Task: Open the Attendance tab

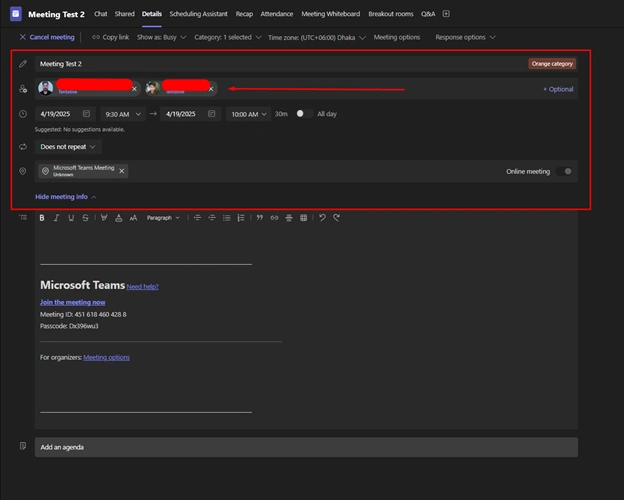Action: (277, 14)
